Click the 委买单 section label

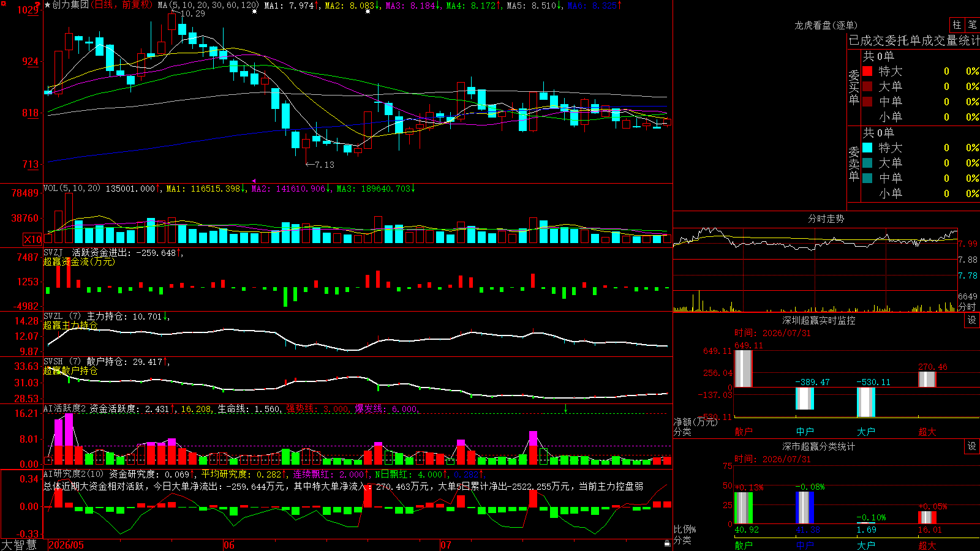(x=854, y=87)
